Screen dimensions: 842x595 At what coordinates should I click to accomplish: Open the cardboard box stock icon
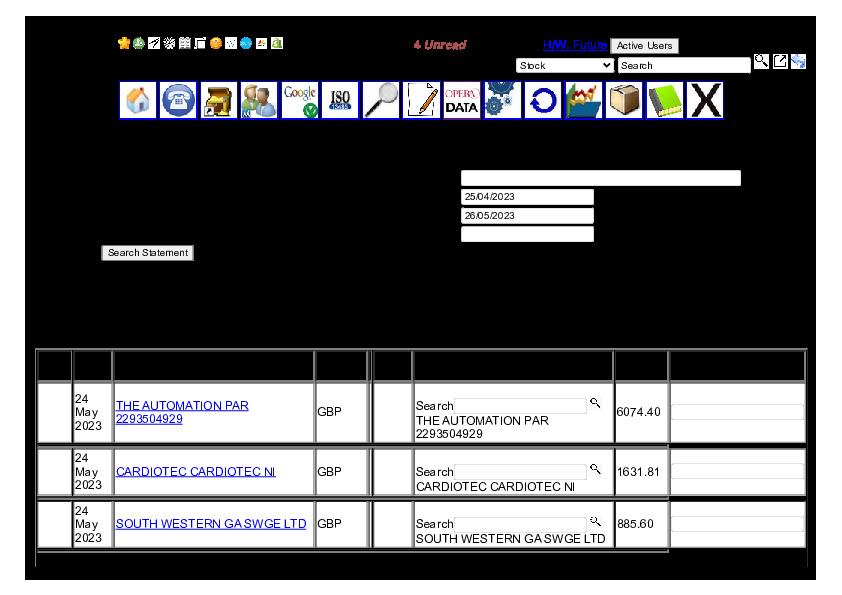tap(624, 101)
